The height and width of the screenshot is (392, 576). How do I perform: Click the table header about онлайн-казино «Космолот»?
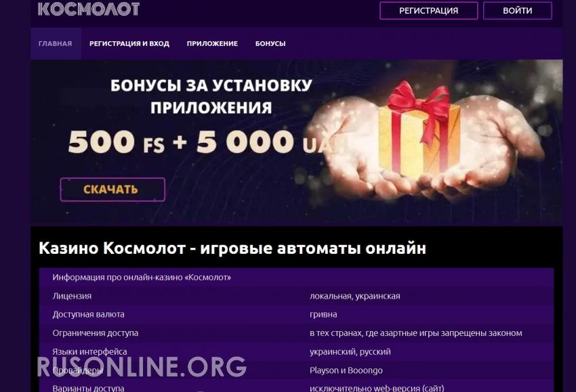click(142, 278)
